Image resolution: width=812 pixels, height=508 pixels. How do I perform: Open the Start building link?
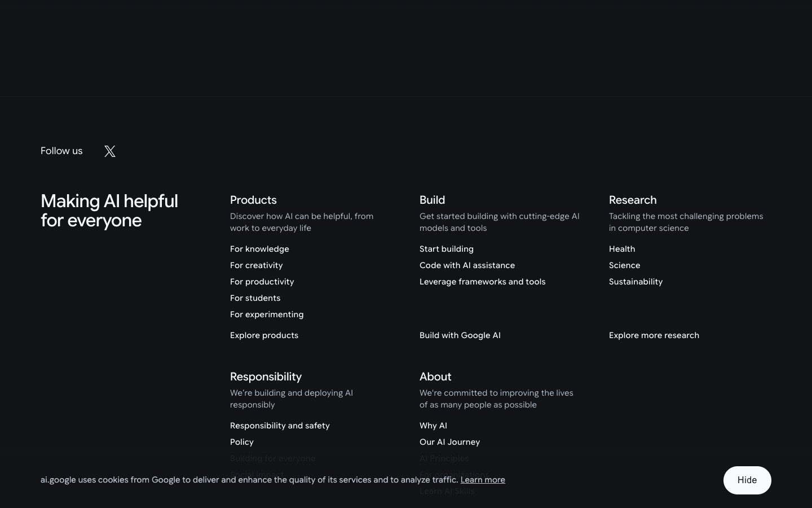coord(447,249)
